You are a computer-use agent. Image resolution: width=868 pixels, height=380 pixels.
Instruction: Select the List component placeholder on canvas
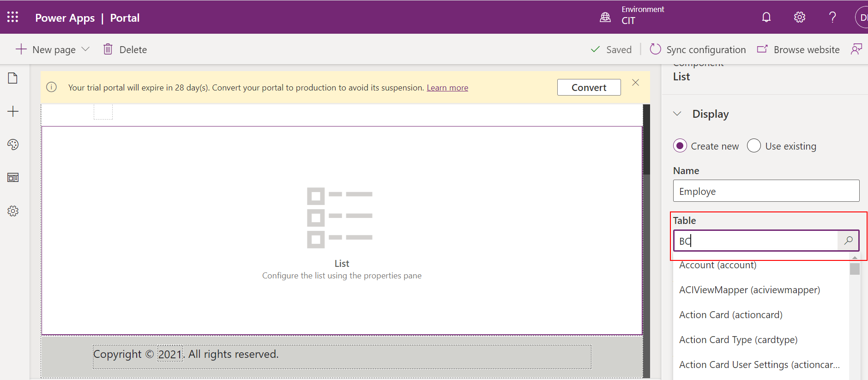tap(342, 230)
